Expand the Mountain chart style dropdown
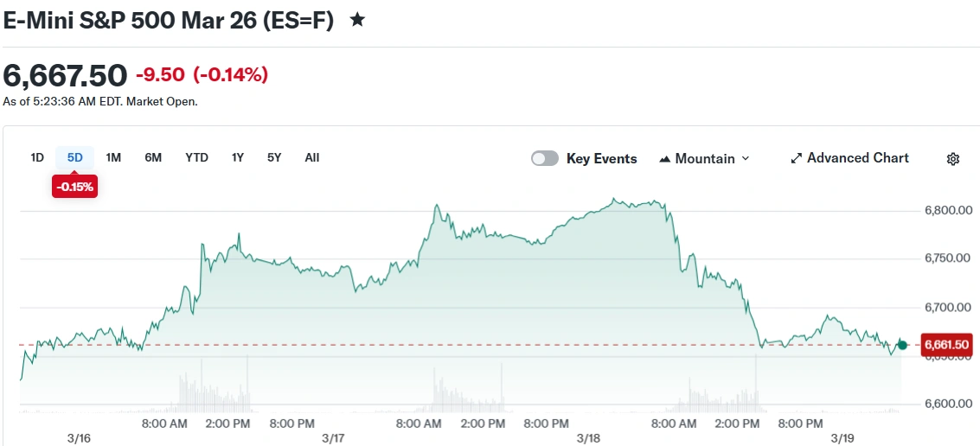 click(x=704, y=159)
